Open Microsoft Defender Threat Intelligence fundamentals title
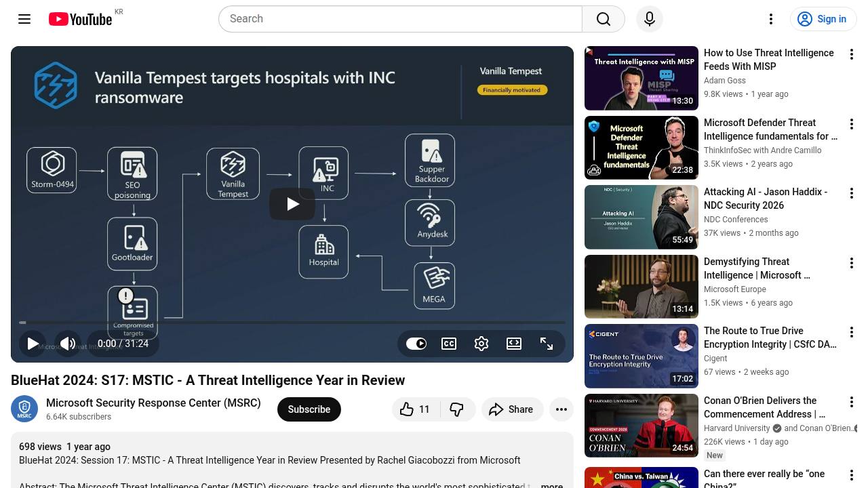Viewport: 868px width, 488px height. click(770, 129)
